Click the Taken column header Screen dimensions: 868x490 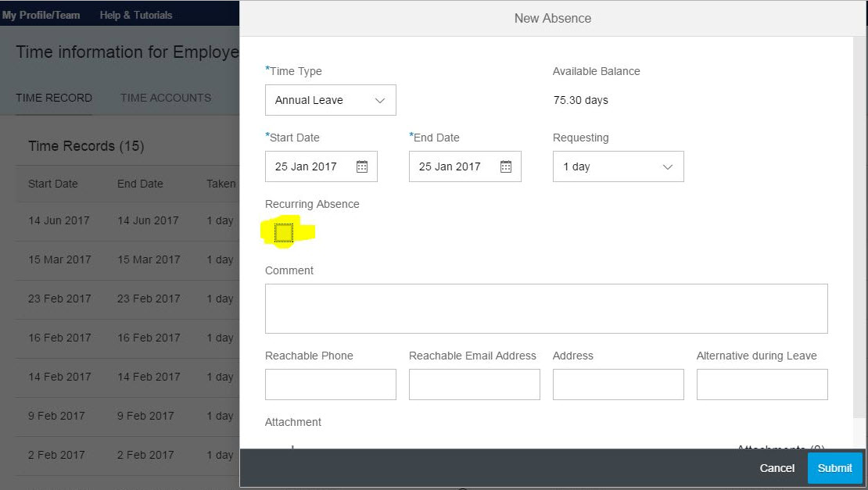coord(221,184)
